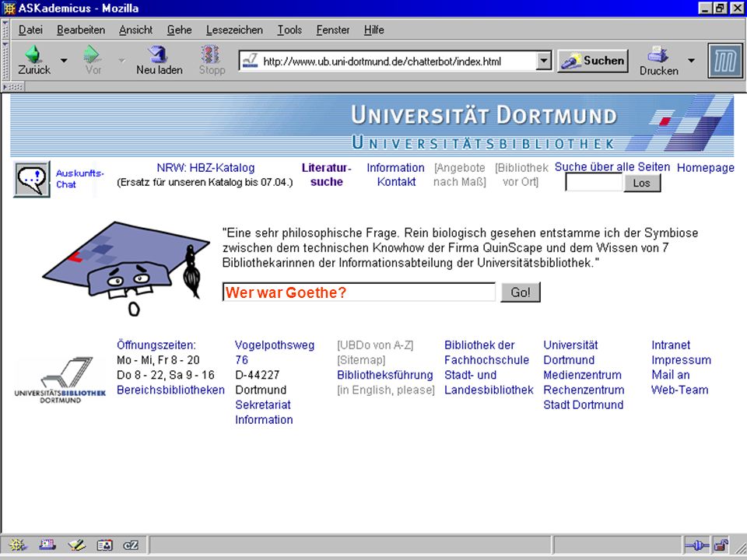Open the Sekretariat link
The height and width of the screenshot is (560, 747).
(x=263, y=404)
